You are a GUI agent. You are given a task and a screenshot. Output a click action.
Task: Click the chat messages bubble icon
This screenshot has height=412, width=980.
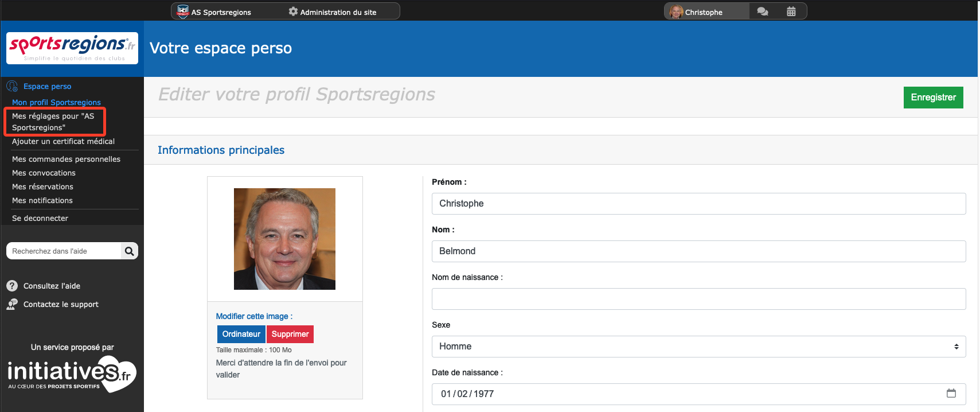pyautogui.click(x=762, y=11)
